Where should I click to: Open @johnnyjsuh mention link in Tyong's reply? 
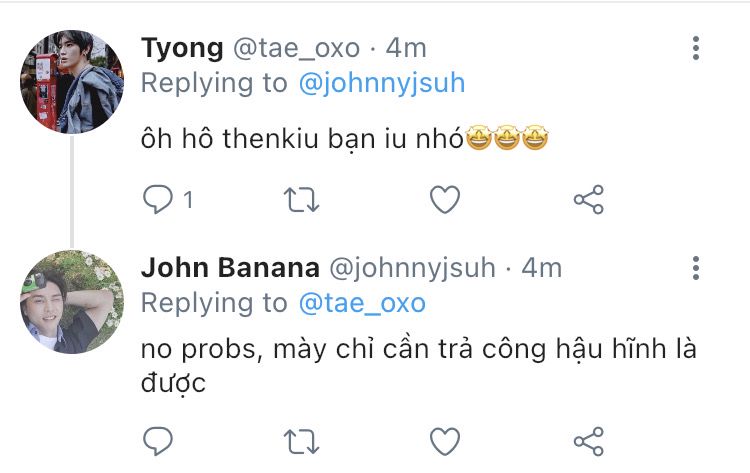[x=382, y=83]
